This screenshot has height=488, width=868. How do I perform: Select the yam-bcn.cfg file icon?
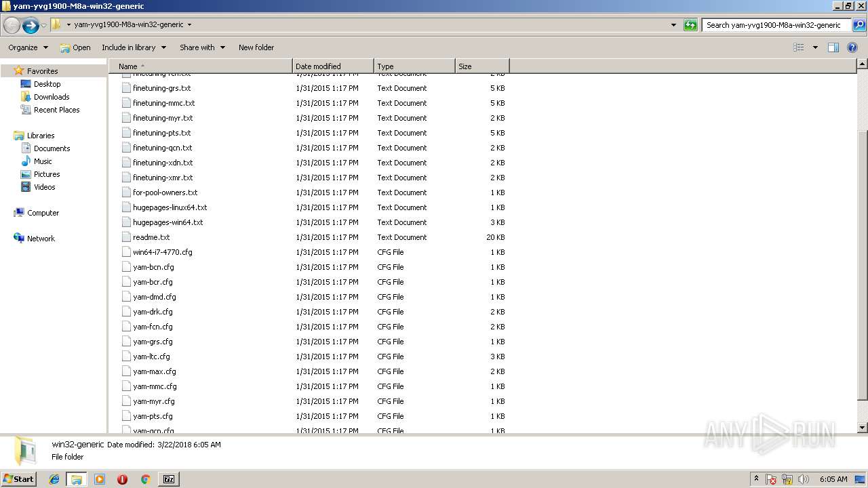tap(126, 267)
